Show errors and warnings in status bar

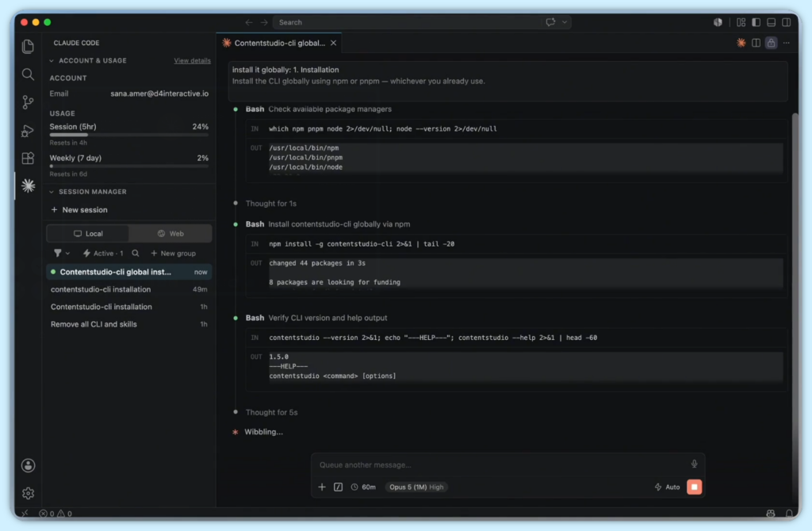pyautogui.click(x=56, y=514)
